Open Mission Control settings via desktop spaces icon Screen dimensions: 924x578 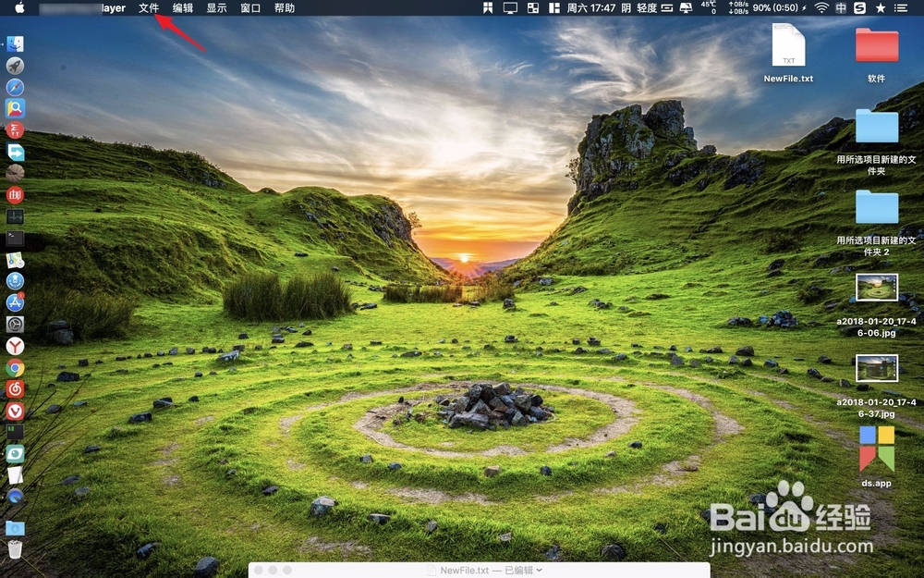pos(532,8)
